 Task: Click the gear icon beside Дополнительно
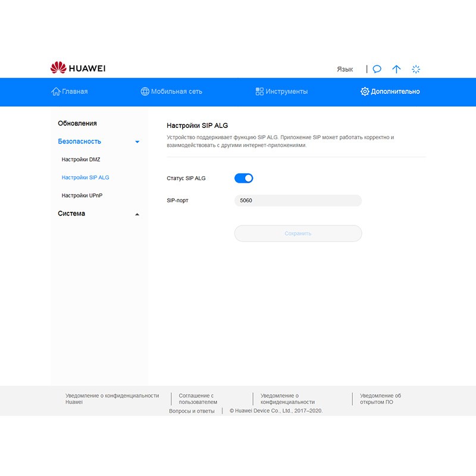[x=365, y=92]
